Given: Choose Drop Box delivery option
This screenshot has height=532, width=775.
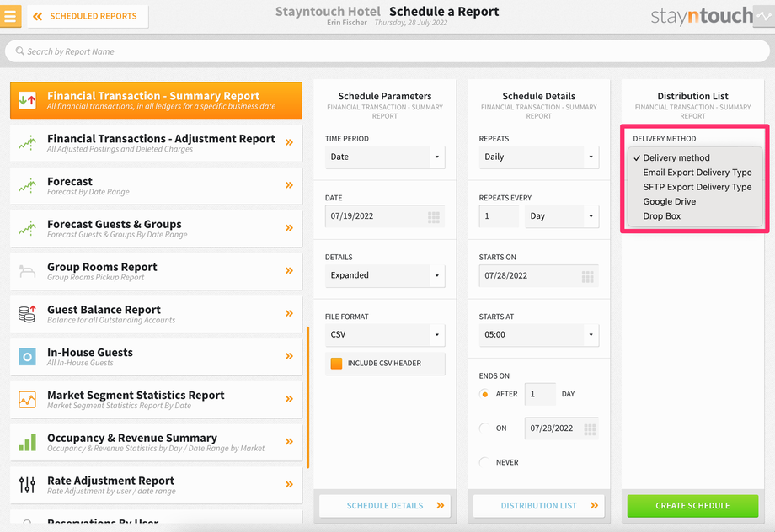Looking at the screenshot, I should click(695, 215).
